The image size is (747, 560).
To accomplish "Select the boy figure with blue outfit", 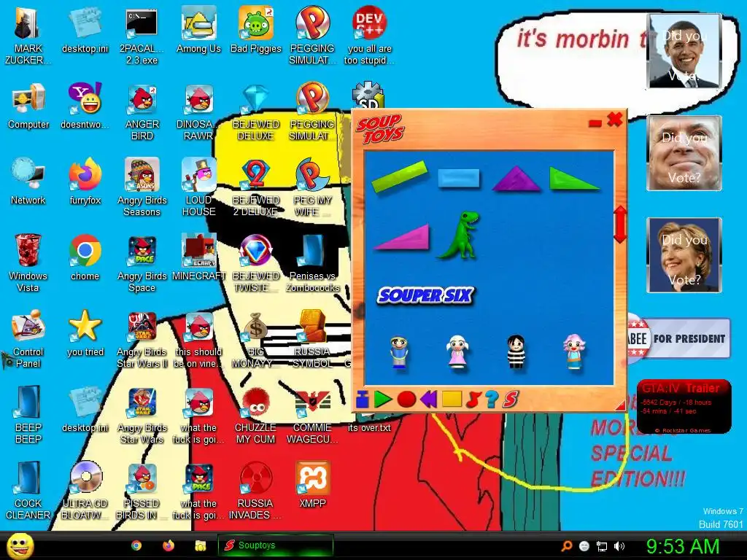I will 399,352.
